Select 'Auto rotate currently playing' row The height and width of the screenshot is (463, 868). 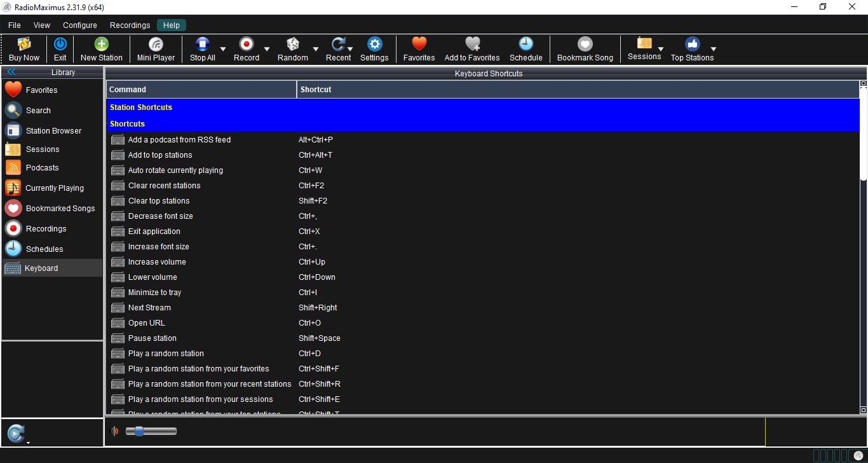coord(483,170)
